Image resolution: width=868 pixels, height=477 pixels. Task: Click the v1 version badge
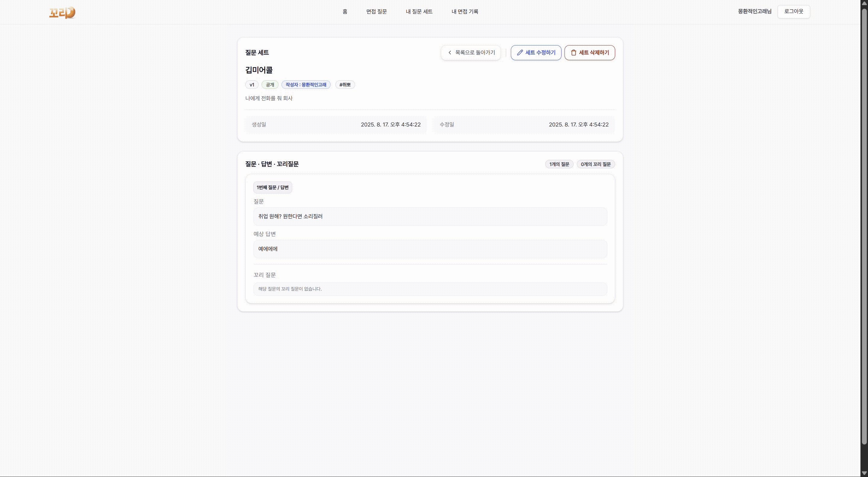pos(252,85)
